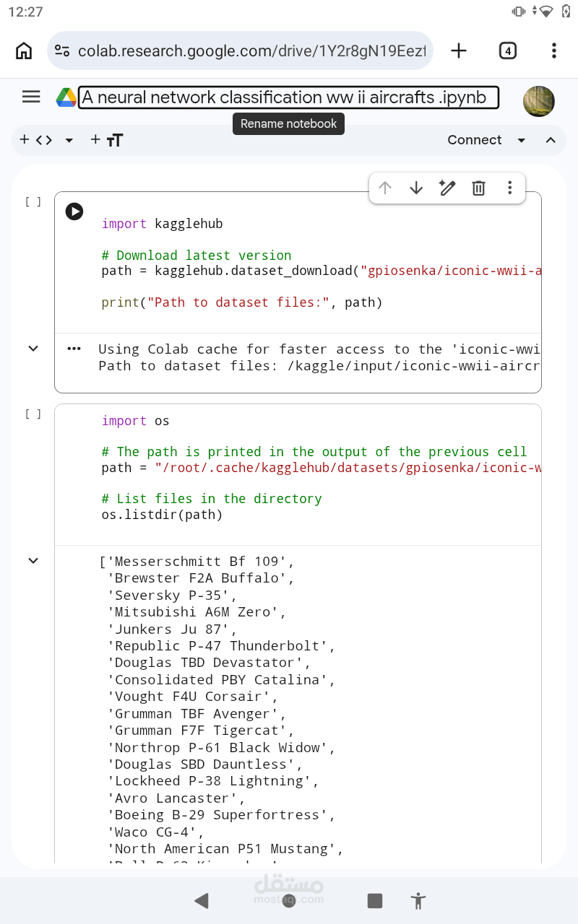Tap the Android recent apps square button
Screen dimensions: 578x924
pyautogui.click(x=374, y=900)
